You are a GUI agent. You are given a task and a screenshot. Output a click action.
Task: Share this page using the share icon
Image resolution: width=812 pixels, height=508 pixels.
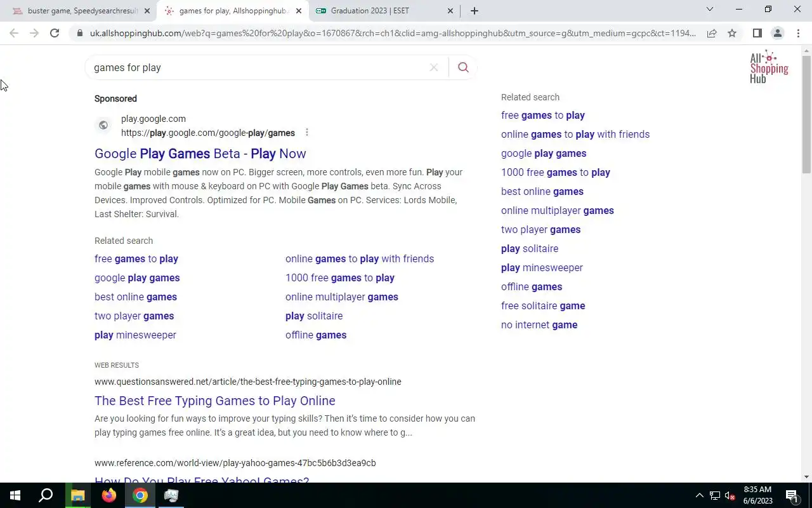pos(712,33)
